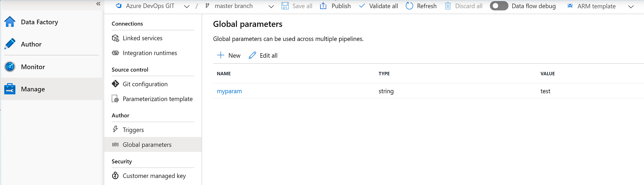The height and width of the screenshot is (185, 644).
Task: Toggle the Data flow debug switch
Action: point(499,6)
